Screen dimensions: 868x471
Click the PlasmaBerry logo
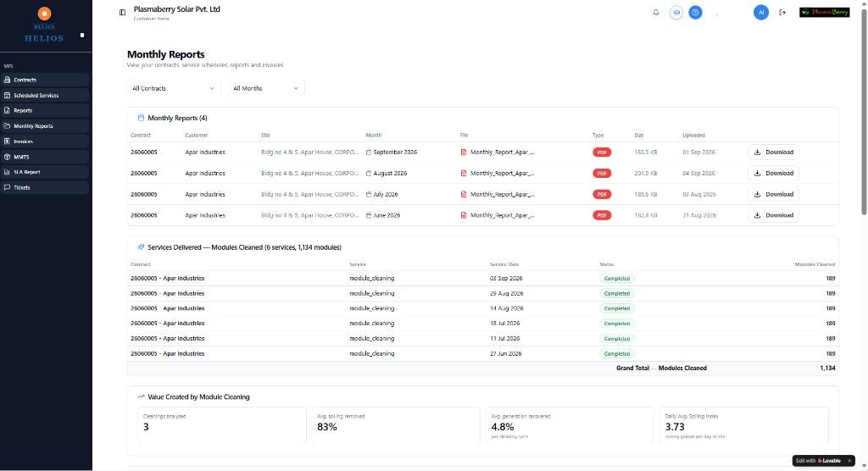[x=824, y=12]
